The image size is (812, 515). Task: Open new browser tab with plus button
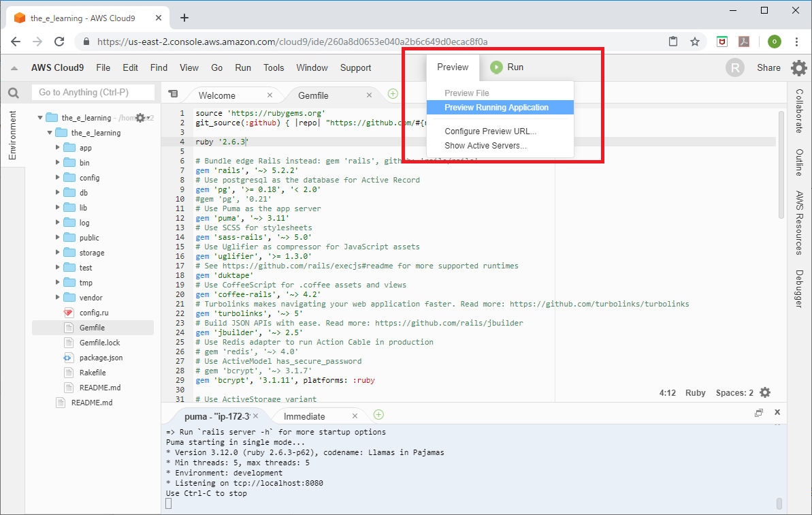point(184,18)
